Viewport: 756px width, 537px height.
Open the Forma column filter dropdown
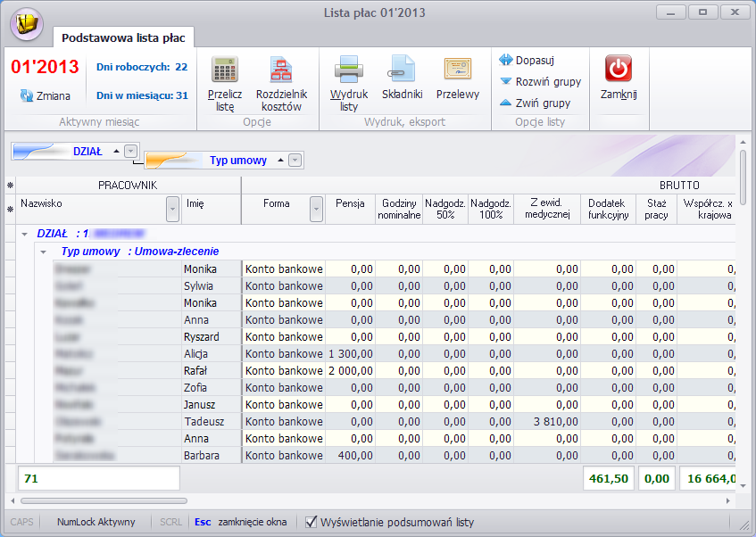tap(316, 210)
